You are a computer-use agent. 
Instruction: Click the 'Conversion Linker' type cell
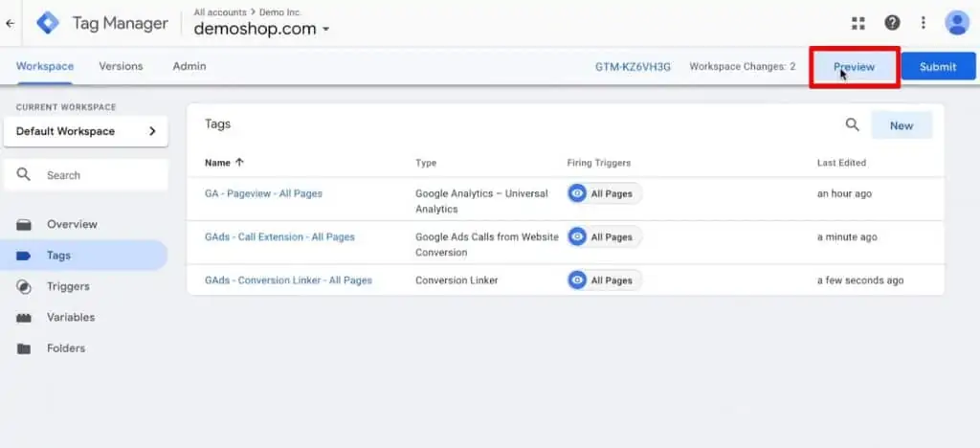point(457,280)
